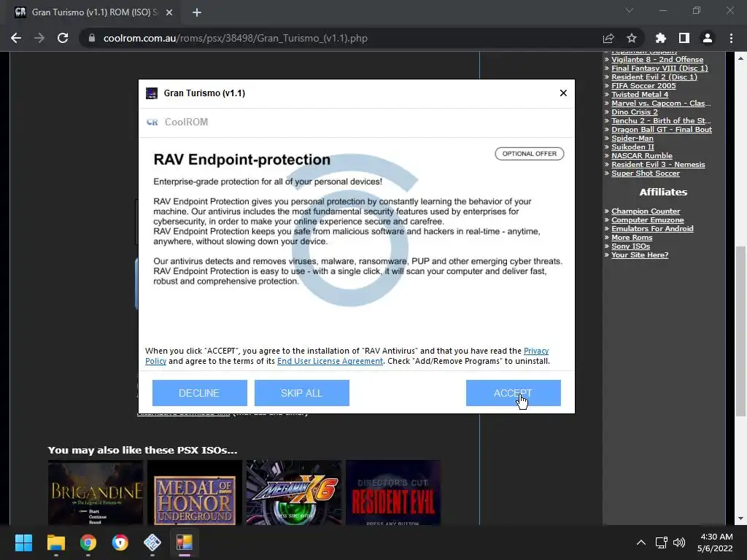
Task: Close the Gran Turismo installer dialog
Action: point(563,93)
